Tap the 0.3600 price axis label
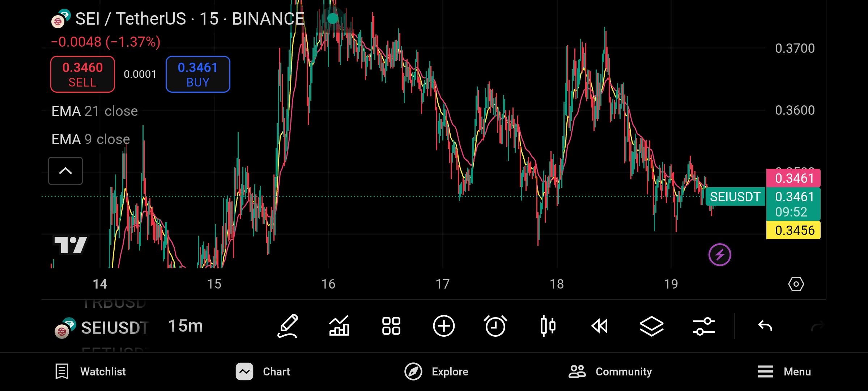Viewport: 868px width, 391px height. coord(795,110)
